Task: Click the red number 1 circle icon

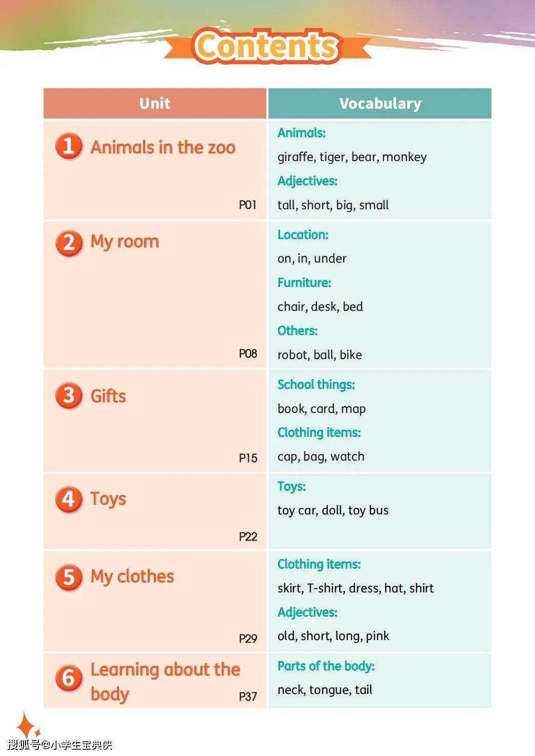Action: coord(69,146)
